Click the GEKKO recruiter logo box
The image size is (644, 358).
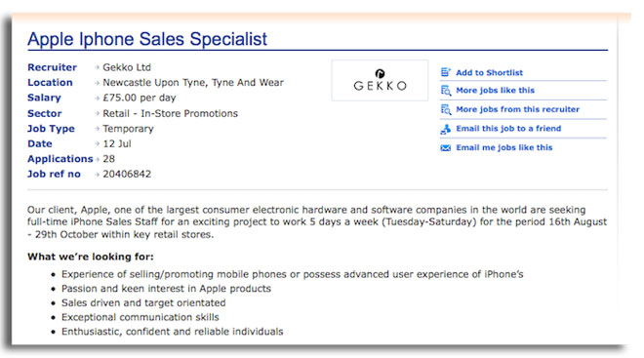point(380,80)
